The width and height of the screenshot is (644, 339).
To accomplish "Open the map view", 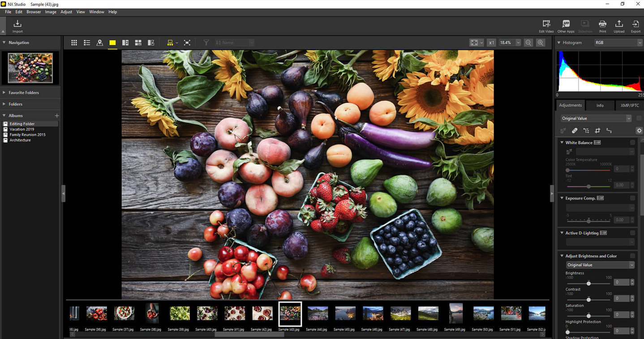I will click(x=99, y=43).
